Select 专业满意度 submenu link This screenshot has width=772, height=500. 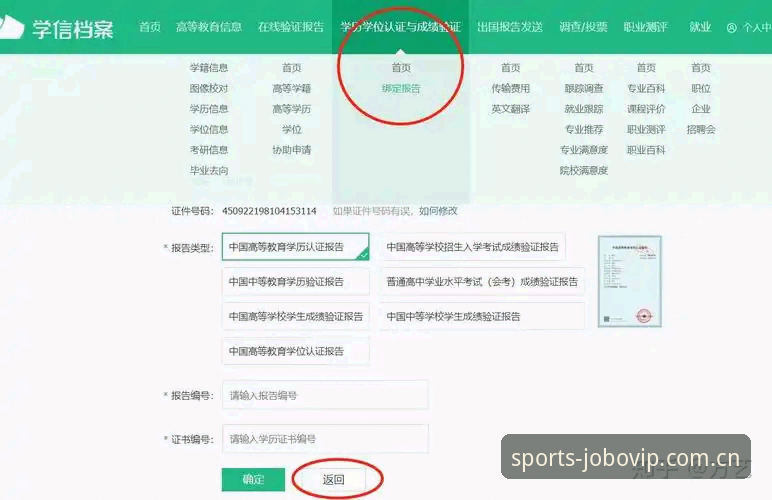coord(583,150)
